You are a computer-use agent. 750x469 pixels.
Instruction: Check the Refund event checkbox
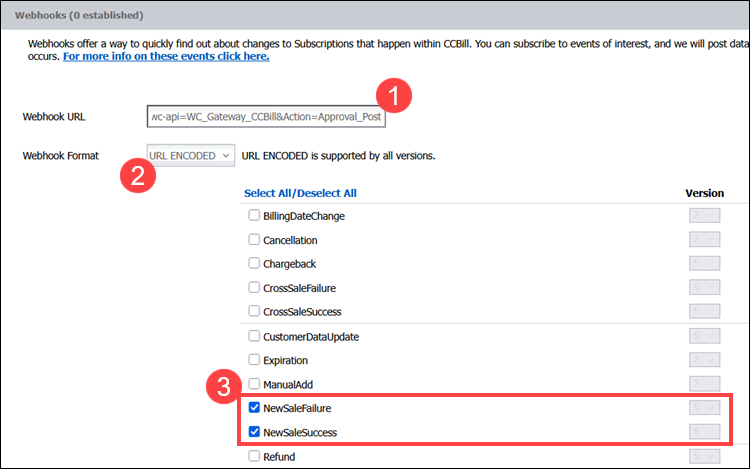(254, 456)
